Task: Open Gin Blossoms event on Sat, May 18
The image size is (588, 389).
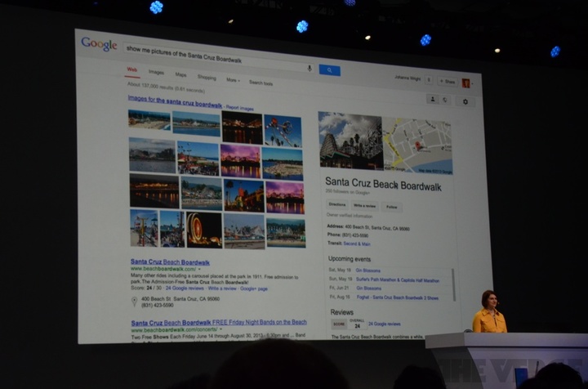Action: click(x=367, y=271)
